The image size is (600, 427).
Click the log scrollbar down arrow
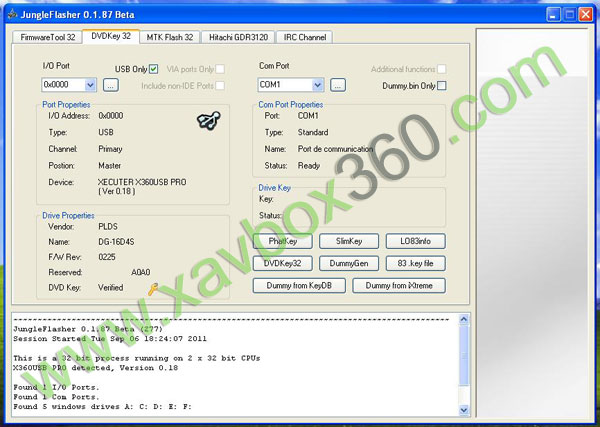pos(464,410)
